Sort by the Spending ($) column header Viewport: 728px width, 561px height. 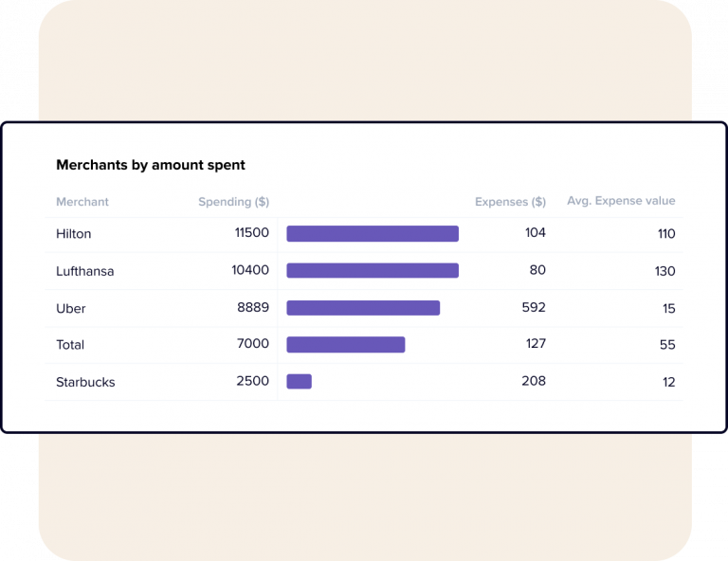[x=233, y=202]
